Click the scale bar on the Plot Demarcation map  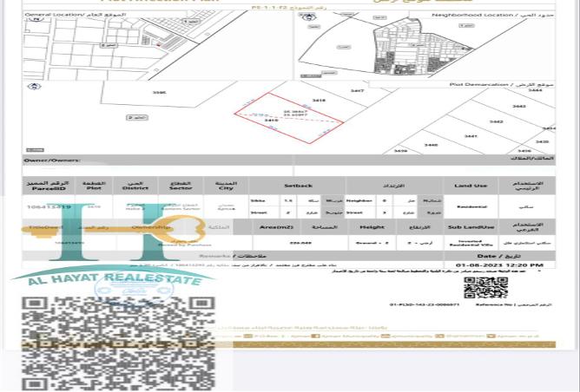35,150
